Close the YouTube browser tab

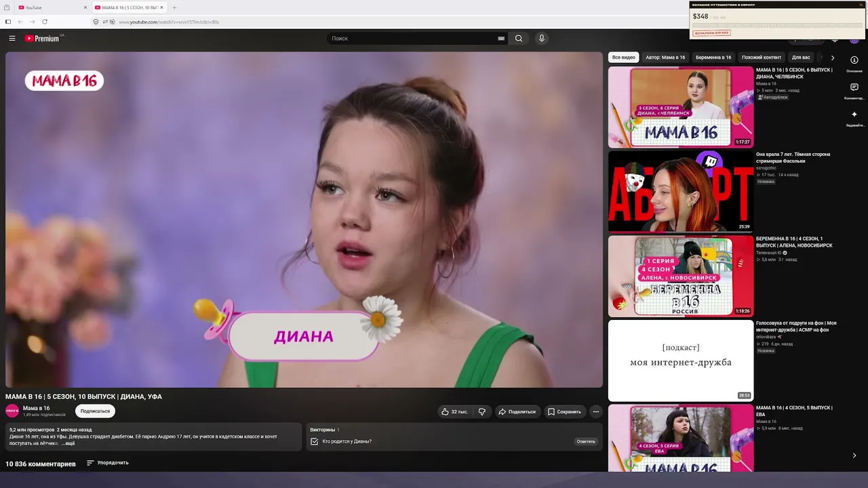point(85,7)
